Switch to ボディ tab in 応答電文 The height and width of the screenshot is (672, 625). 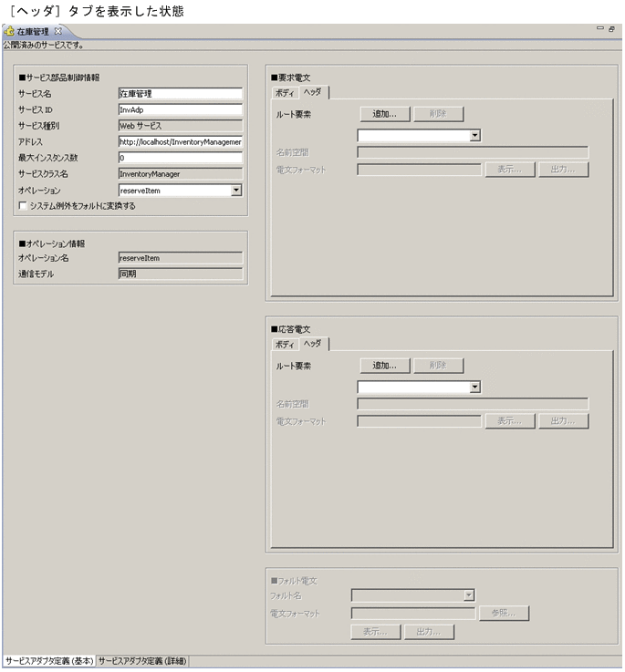285,345
